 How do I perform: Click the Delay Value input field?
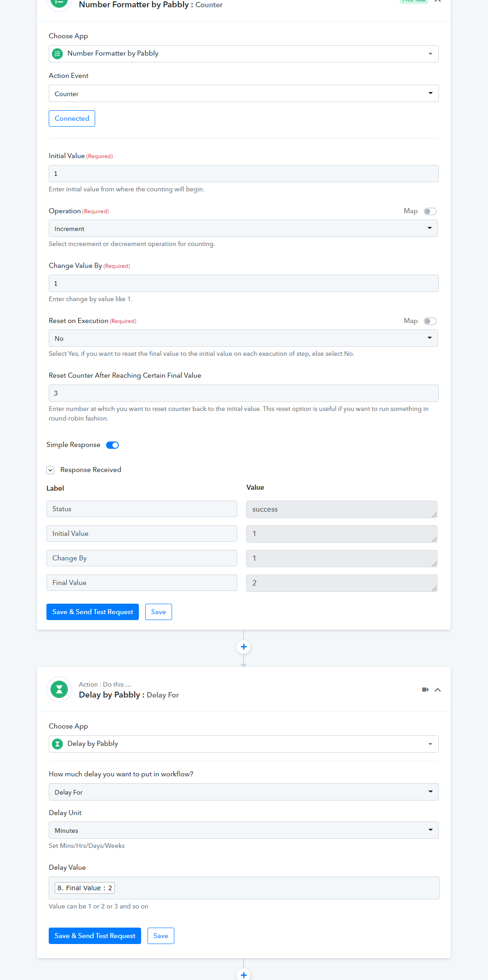point(244,888)
